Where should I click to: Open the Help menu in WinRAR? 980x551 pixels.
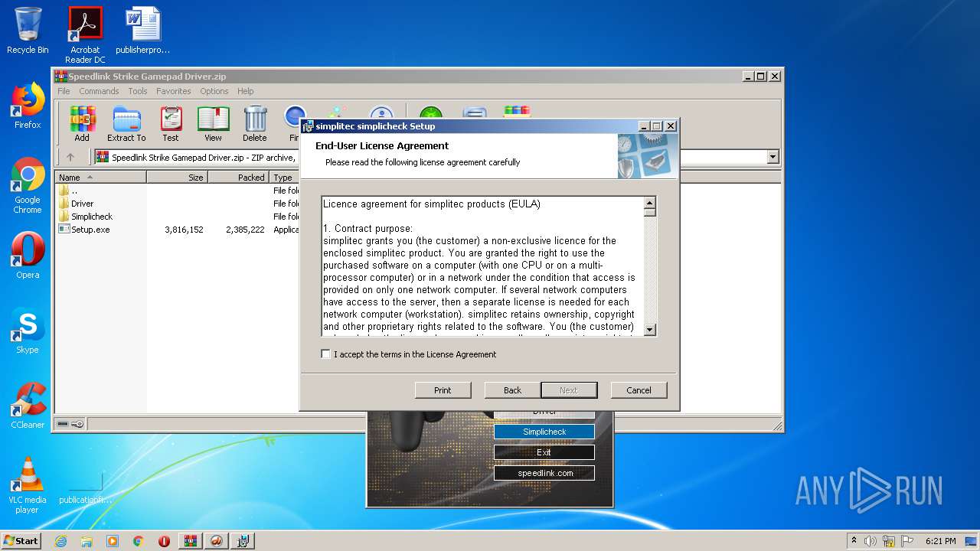(x=245, y=91)
